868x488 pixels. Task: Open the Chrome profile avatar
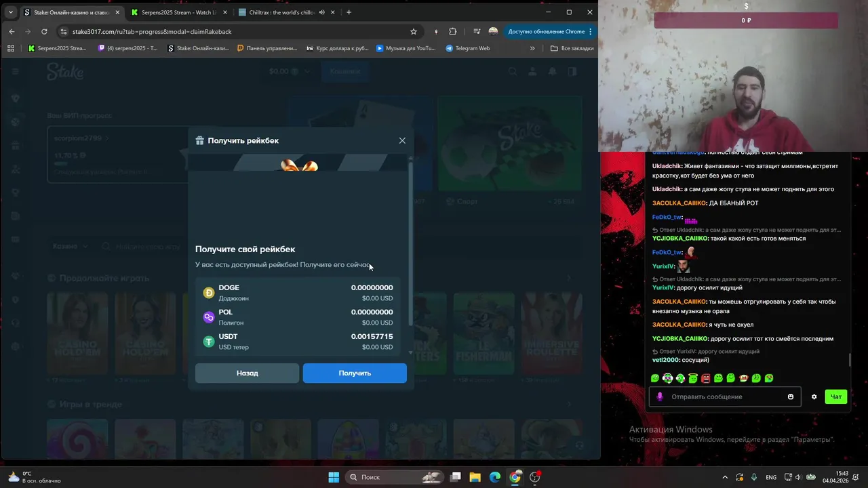[493, 31]
